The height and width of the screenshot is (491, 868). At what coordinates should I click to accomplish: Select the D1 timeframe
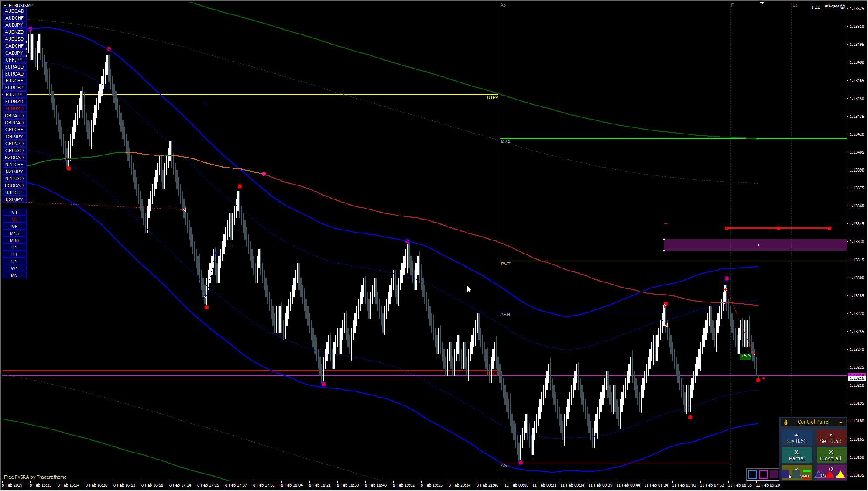click(x=14, y=261)
